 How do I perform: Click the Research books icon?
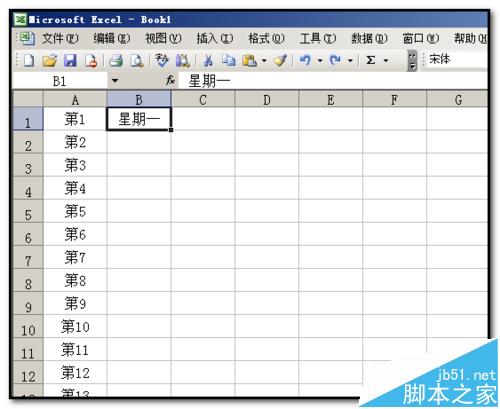183,61
